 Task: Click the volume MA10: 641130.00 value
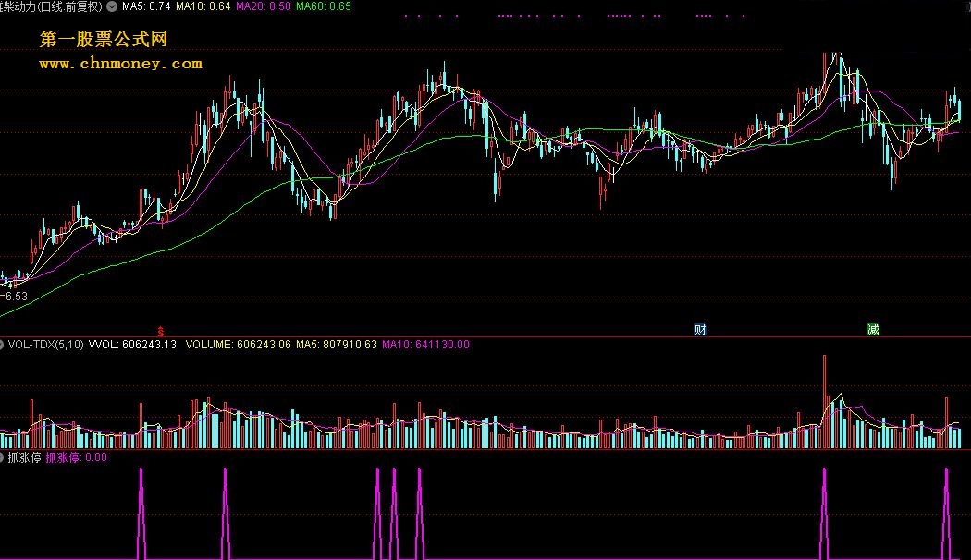tap(425, 344)
